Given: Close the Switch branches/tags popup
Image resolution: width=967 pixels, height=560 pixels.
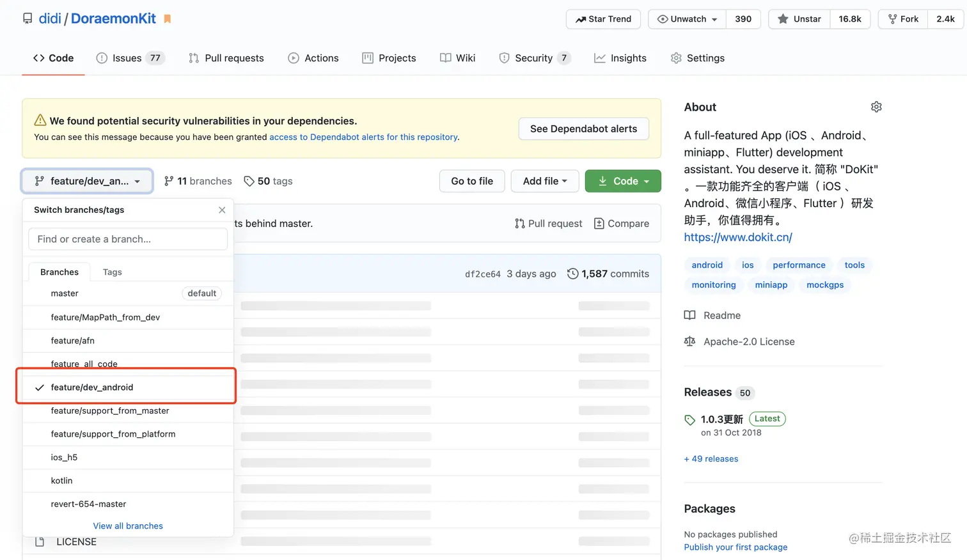Looking at the screenshot, I should point(222,210).
